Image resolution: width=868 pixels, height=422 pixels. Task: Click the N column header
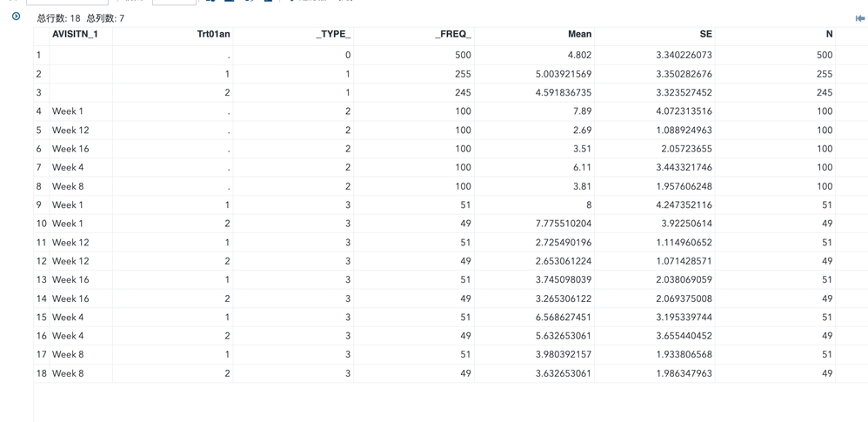coord(828,35)
